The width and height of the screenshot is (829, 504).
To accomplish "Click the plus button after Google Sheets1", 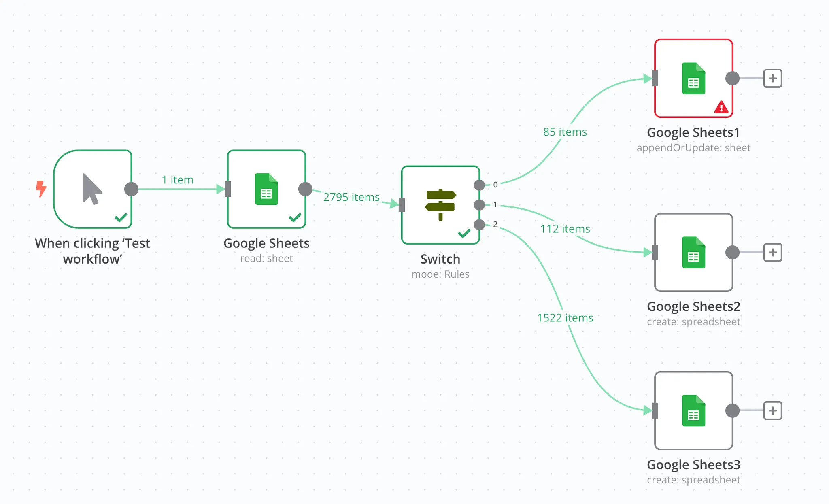I will (772, 78).
